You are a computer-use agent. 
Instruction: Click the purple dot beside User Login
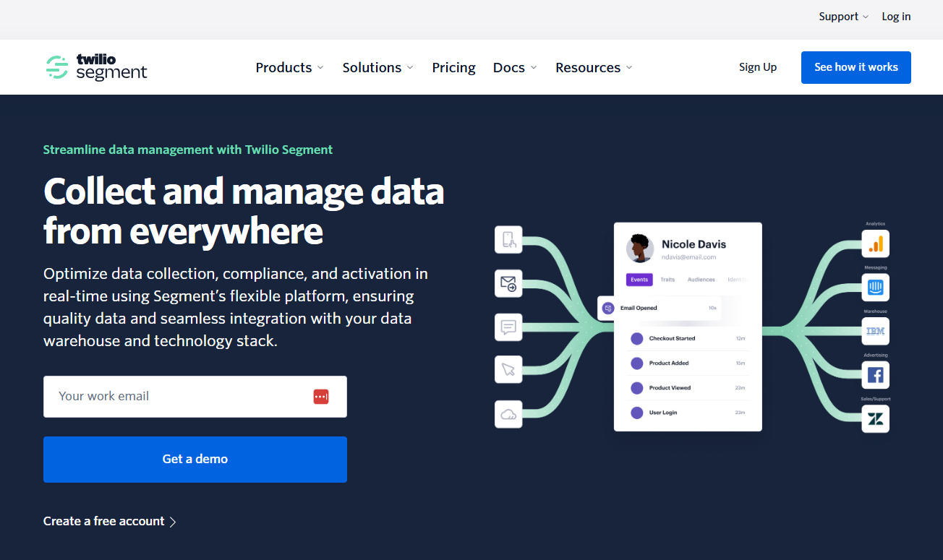pyautogui.click(x=637, y=413)
